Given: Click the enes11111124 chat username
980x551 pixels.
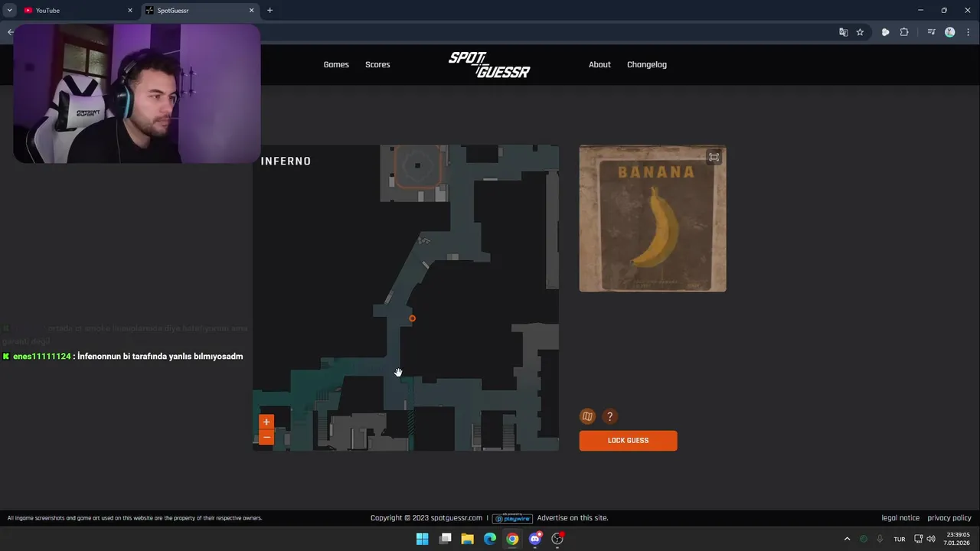Looking at the screenshot, I should coord(42,357).
